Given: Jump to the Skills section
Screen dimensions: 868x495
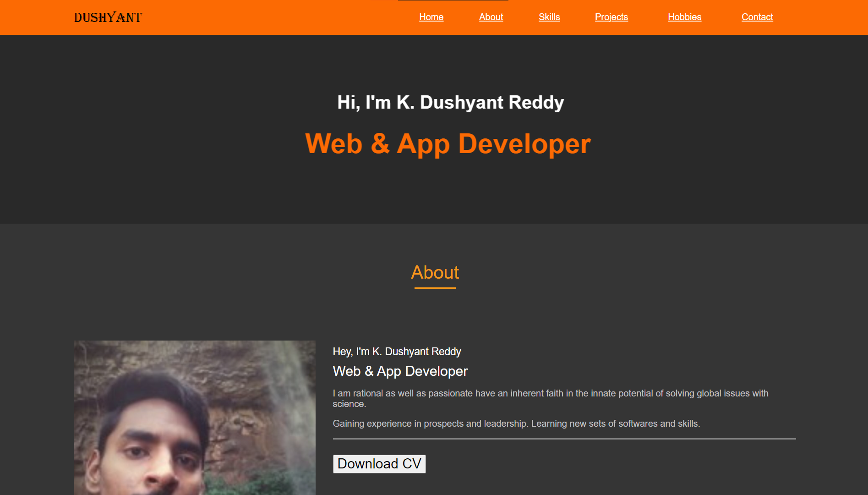Looking at the screenshot, I should 549,17.
